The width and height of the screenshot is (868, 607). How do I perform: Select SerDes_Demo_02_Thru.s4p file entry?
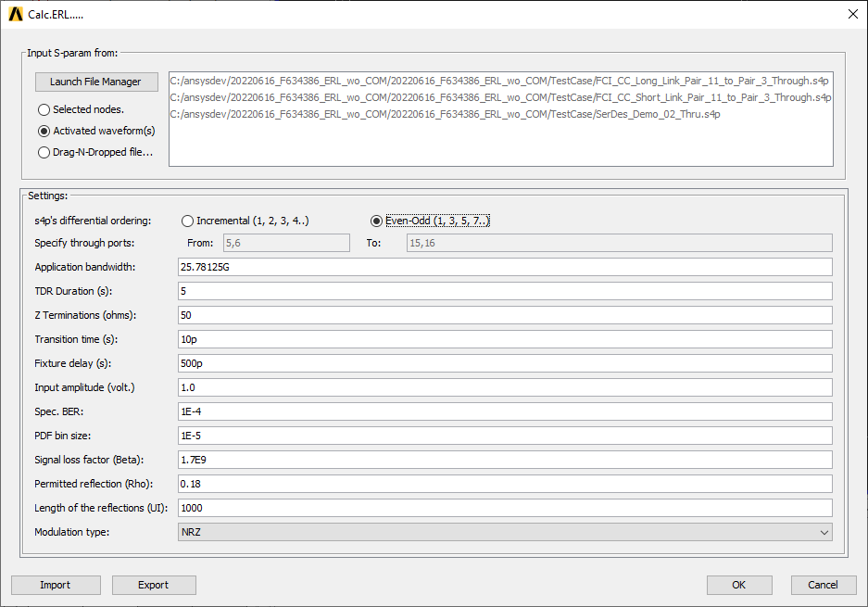[x=445, y=114]
